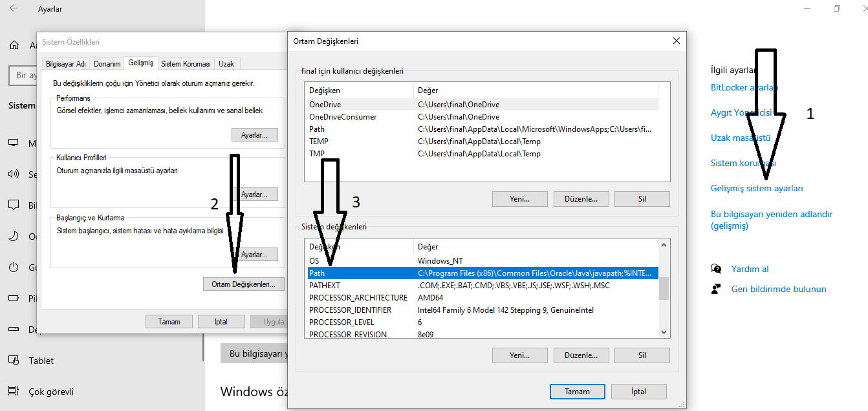Click the home icon in Ayarlar sidebar
Viewport: 868px width, 411px height.
pyautogui.click(x=14, y=45)
